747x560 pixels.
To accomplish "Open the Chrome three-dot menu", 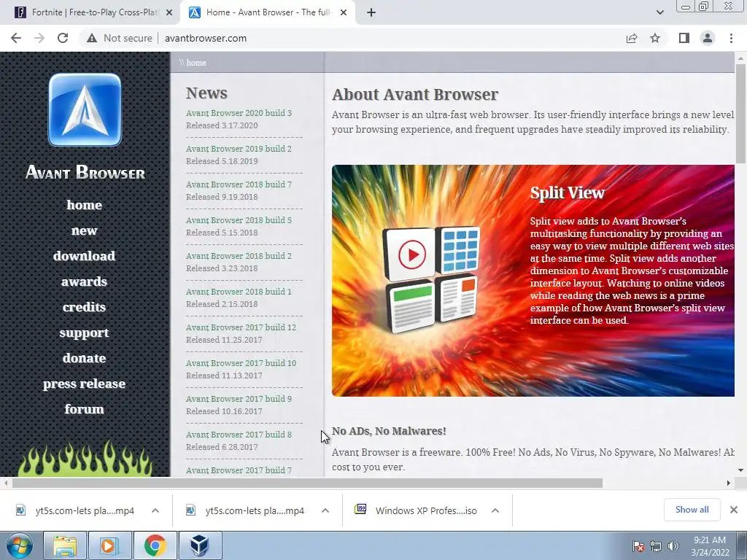I will pyautogui.click(x=731, y=38).
